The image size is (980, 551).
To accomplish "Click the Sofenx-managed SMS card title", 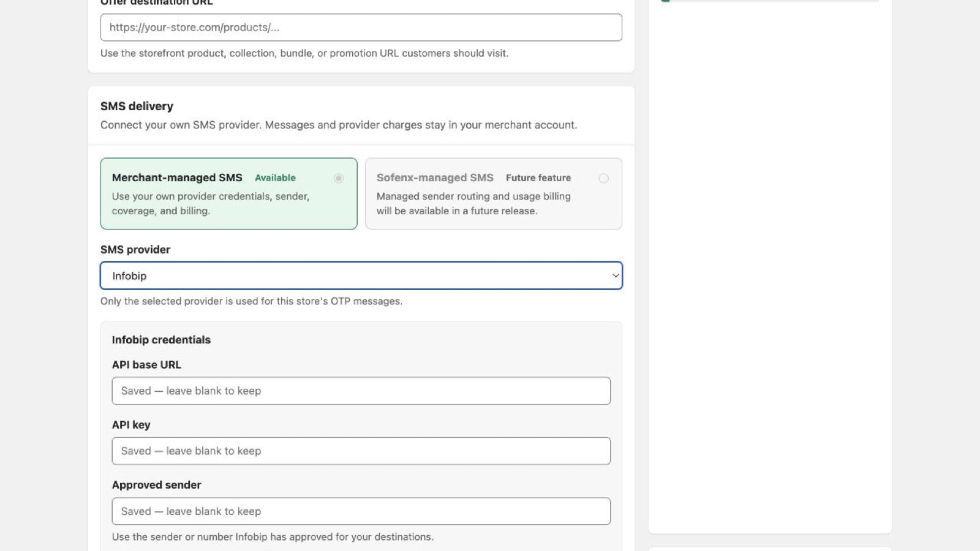I will [435, 178].
